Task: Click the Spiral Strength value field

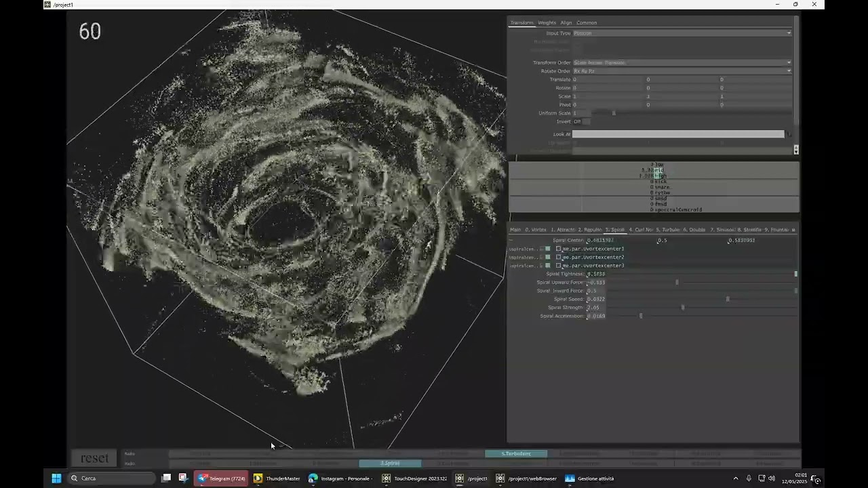Action: [595, 308]
